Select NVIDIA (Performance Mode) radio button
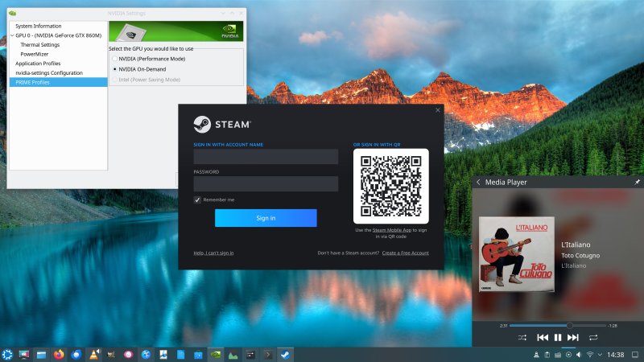This screenshot has height=362, width=644. 115,59
